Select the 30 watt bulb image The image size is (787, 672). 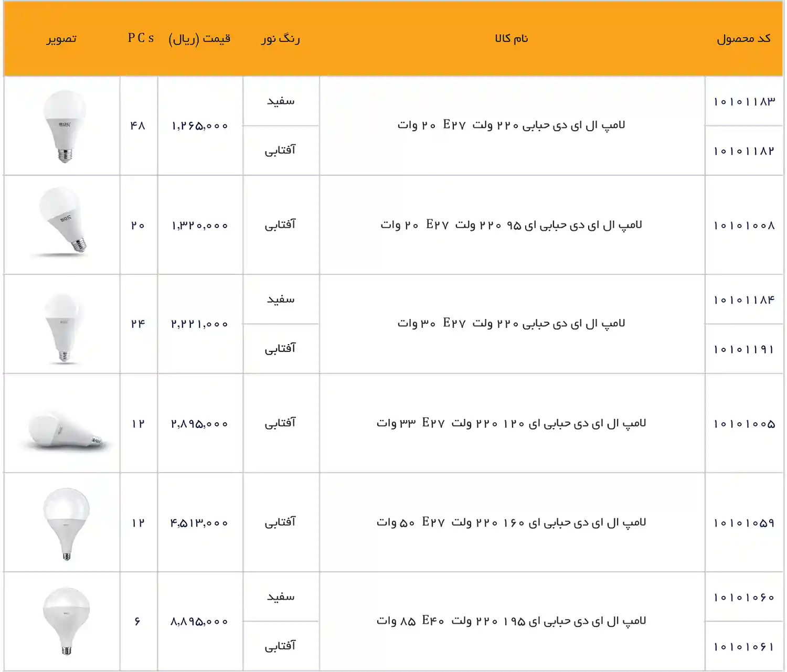click(63, 324)
